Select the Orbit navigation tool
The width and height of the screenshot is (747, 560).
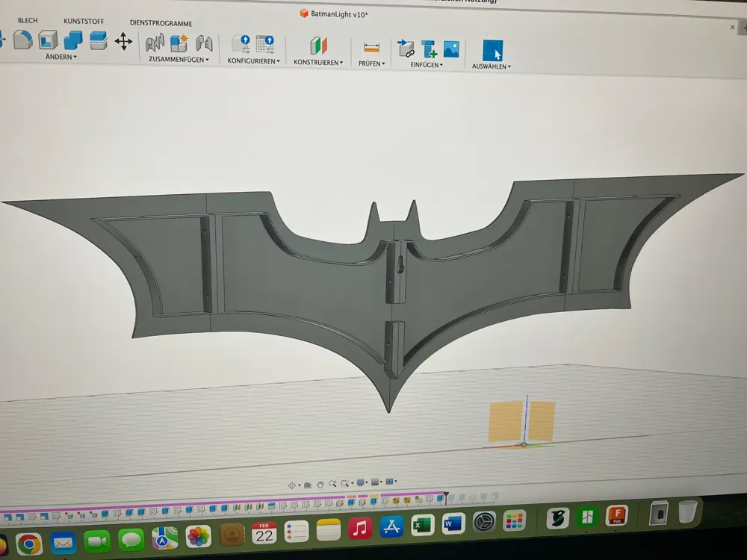pos(291,486)
